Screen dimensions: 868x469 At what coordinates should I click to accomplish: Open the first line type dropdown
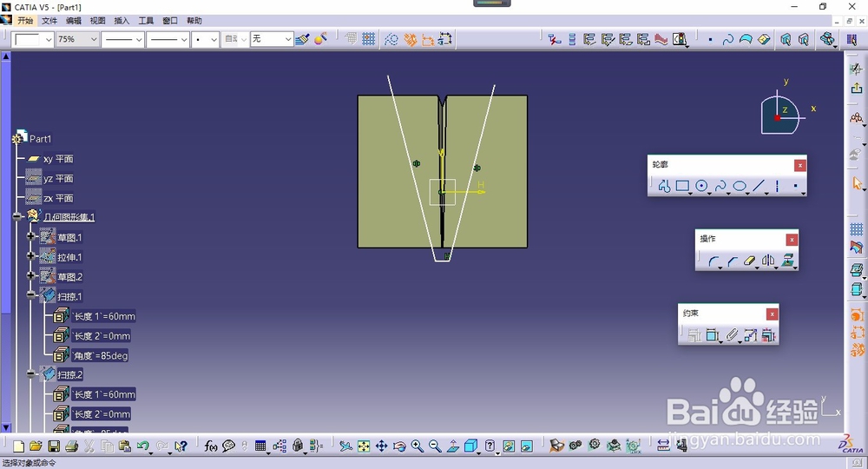click(x=138, y=39)
